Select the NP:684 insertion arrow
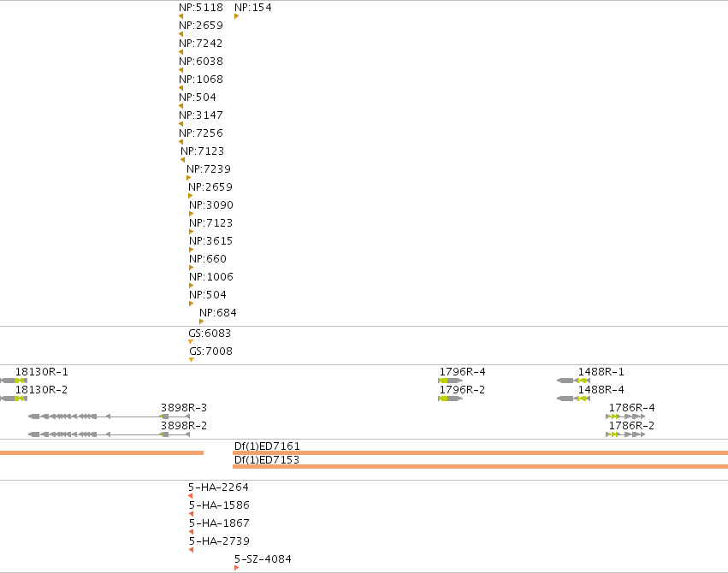 [202, 322]
